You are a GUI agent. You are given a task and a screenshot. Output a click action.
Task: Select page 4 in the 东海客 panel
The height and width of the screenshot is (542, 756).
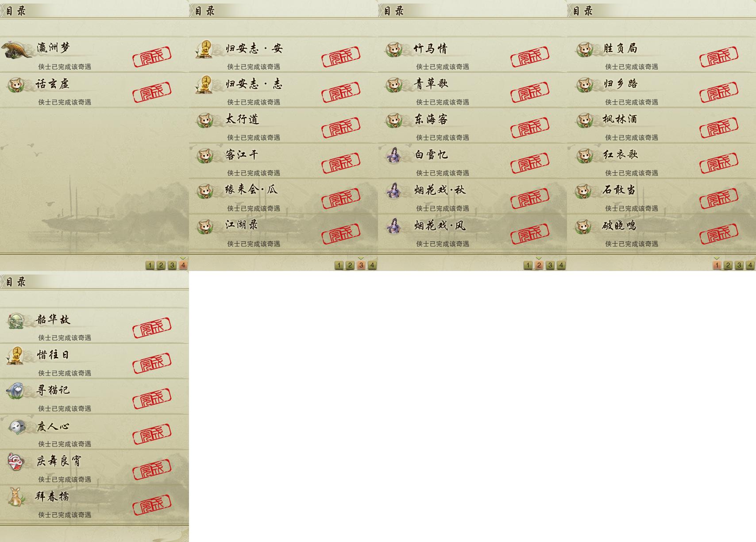(x=561, y=265)
